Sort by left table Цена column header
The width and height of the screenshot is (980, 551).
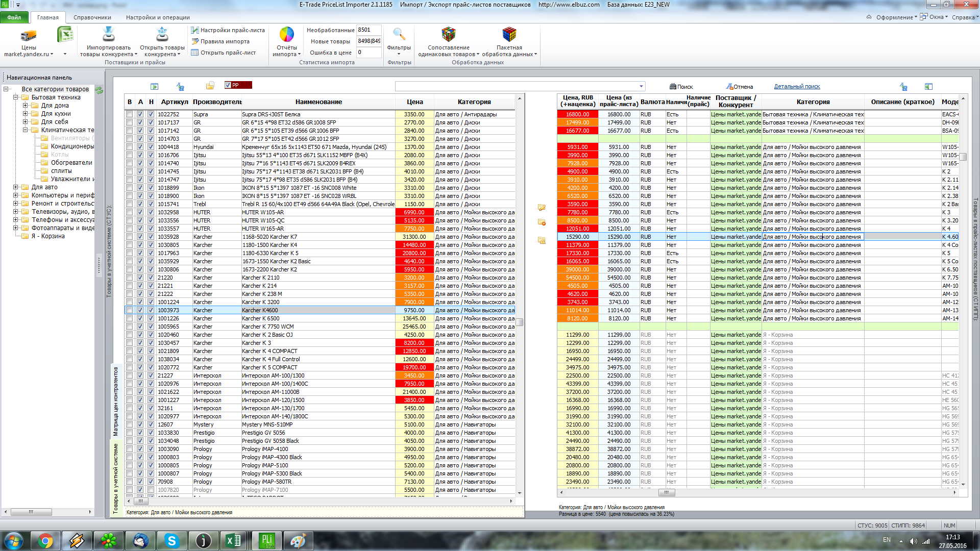point(414,102)
